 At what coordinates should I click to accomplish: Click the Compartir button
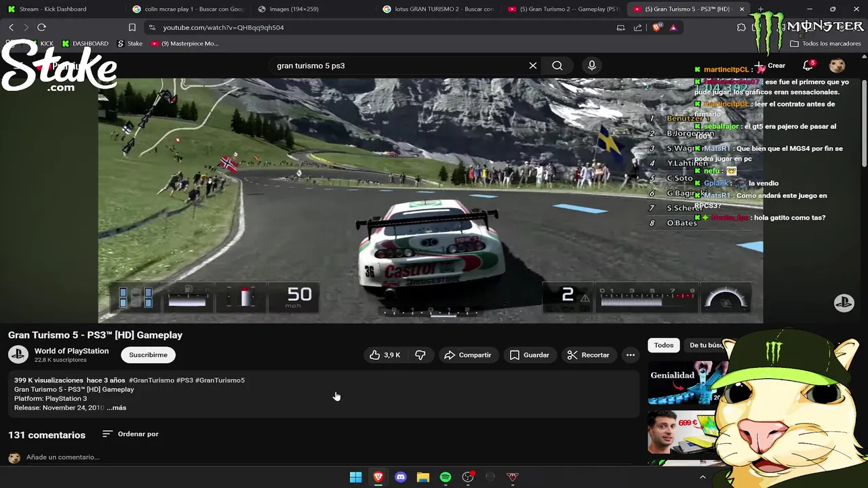point(468,355)
